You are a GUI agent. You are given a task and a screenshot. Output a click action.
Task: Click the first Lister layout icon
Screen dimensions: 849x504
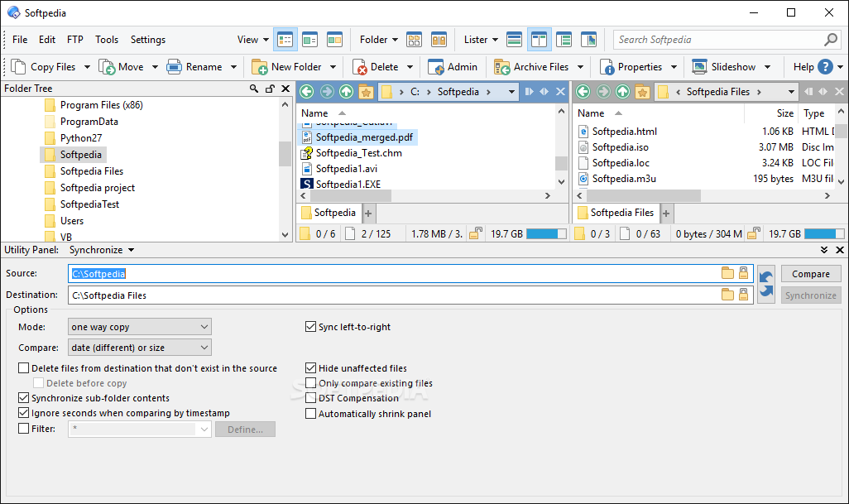(514, 40)
